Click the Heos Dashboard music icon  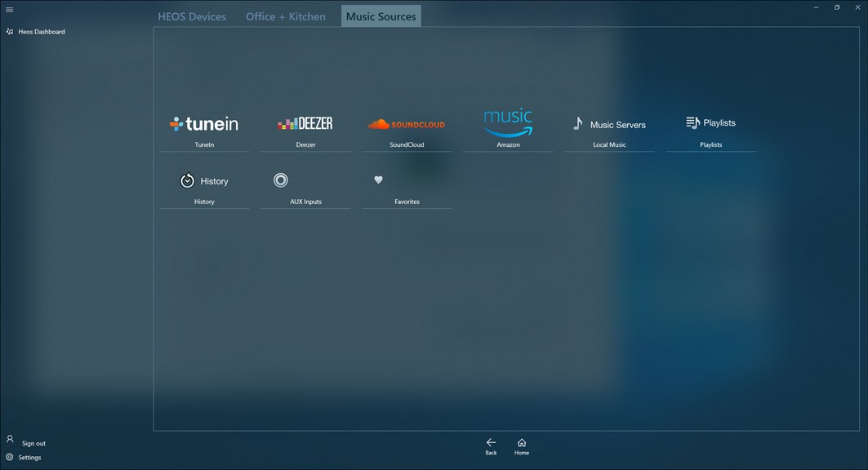pos(10,32)
